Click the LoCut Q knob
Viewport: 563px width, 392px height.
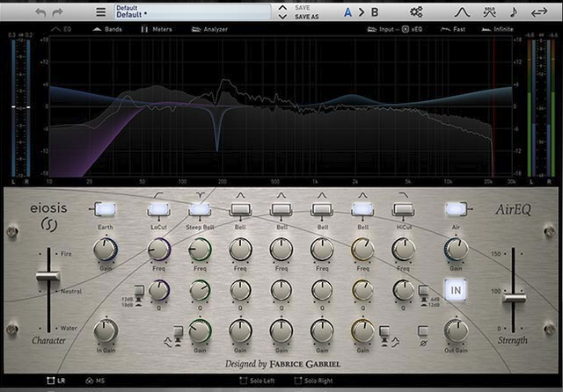(x=158, y=290)
